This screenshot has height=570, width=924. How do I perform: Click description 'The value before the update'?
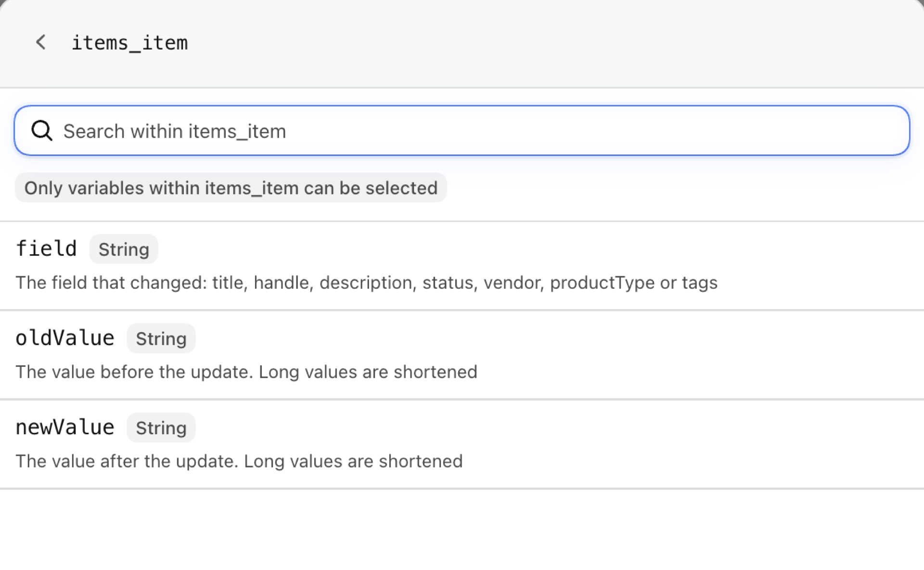pos(246,372)
